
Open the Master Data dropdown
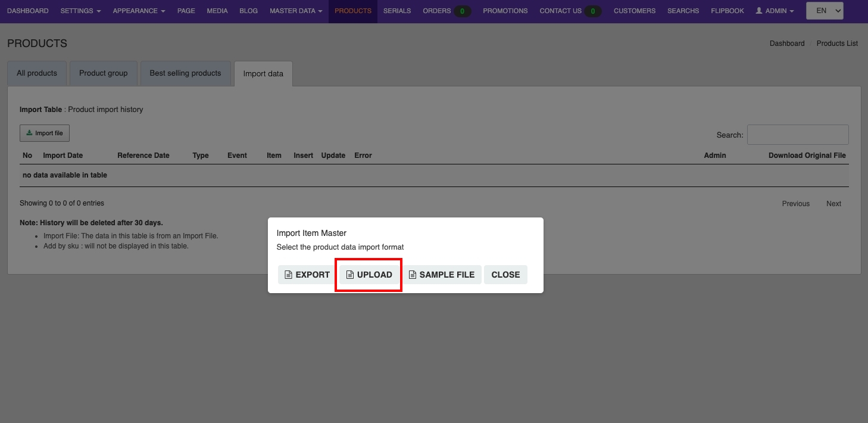coord(296,11)
